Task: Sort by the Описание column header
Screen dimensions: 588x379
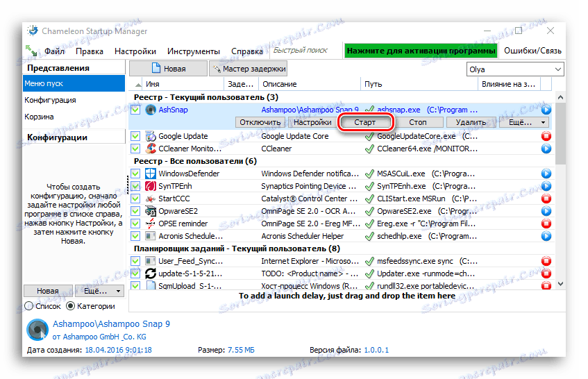Action: (310, 84)
